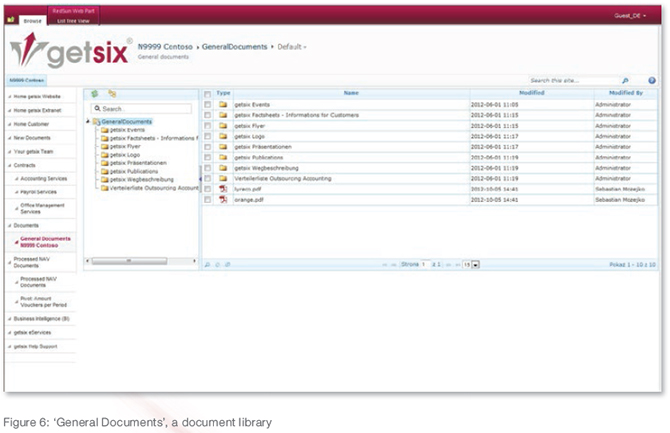Open orange.pdf file name
Viewport: 670px width, 433px height.
[x=249, y=200]
